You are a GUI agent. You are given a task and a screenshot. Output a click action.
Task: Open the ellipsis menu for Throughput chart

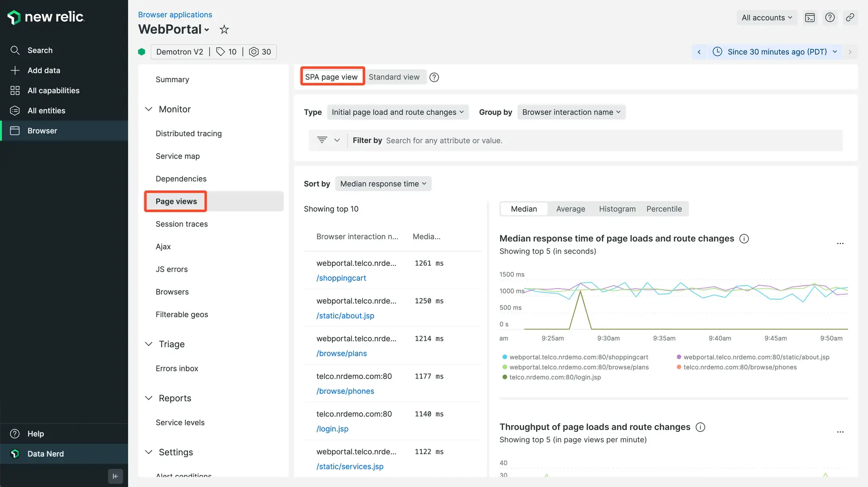click(840, 432)
